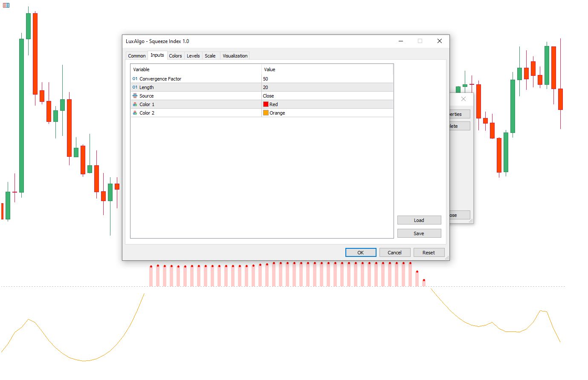Select the Scale tab
This screenshot has width=588, height=380.
point(210,56)
